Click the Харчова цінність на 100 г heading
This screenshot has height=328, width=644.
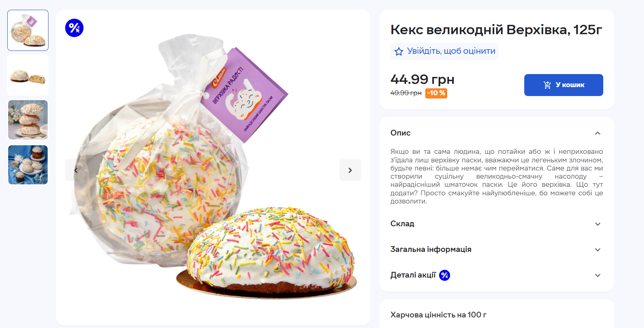pyautogui.click(x=438, y=315)
